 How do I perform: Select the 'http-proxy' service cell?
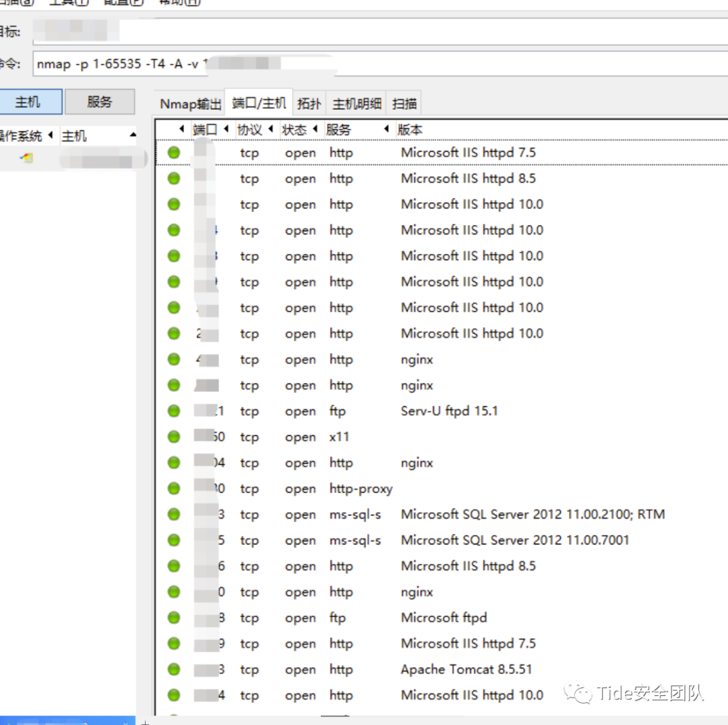pyautogui.click(x=361, y=488)
